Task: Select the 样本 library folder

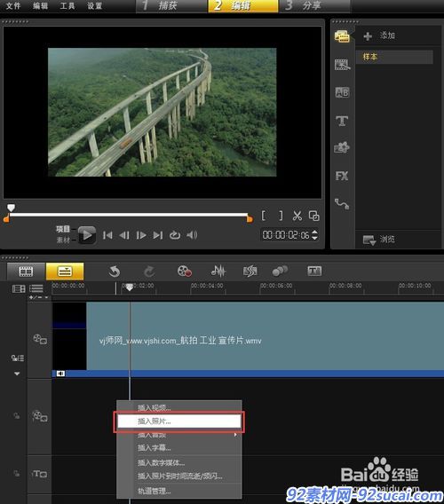Action: click(x=394, y=57)
